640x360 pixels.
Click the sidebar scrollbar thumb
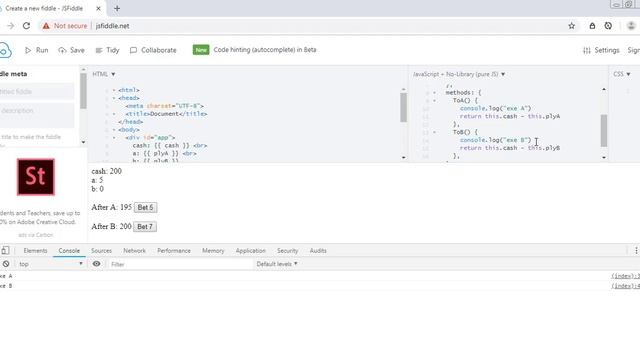coord(83,91)
